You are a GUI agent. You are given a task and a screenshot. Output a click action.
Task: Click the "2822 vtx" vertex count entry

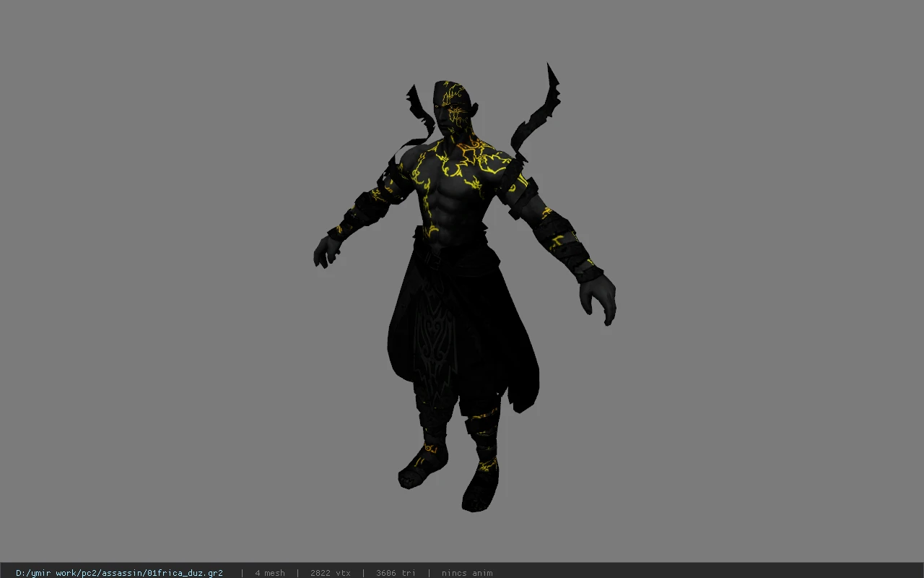coord(331,573)
